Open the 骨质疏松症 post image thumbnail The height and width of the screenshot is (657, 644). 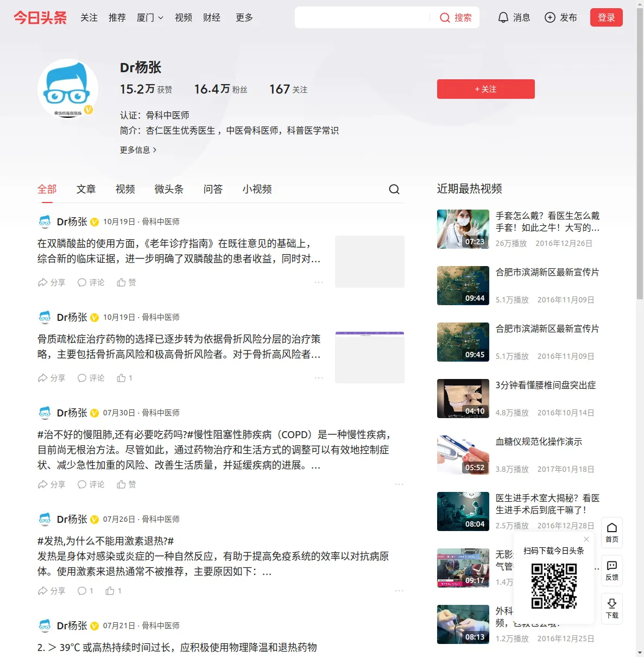pyautogui.click(x=370, y=357)
